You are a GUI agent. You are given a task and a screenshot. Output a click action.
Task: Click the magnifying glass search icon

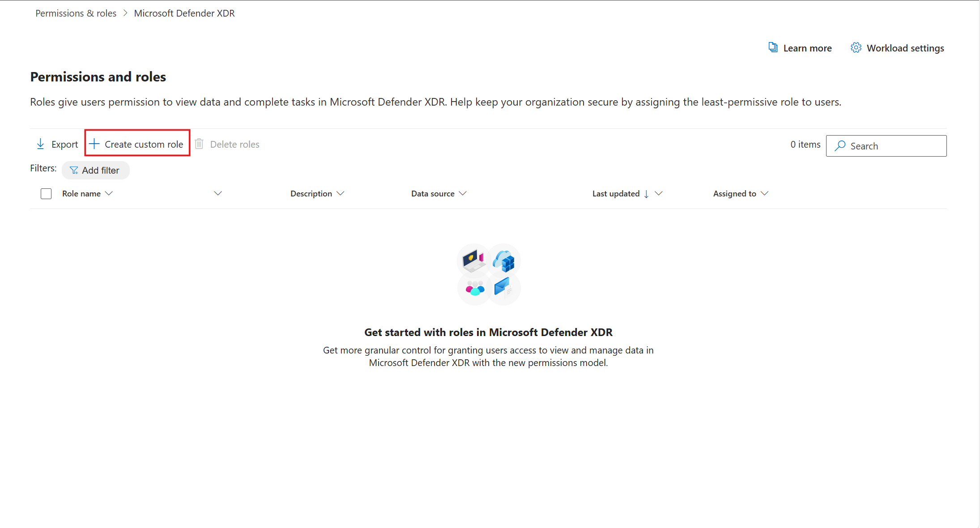pos(840,146)
